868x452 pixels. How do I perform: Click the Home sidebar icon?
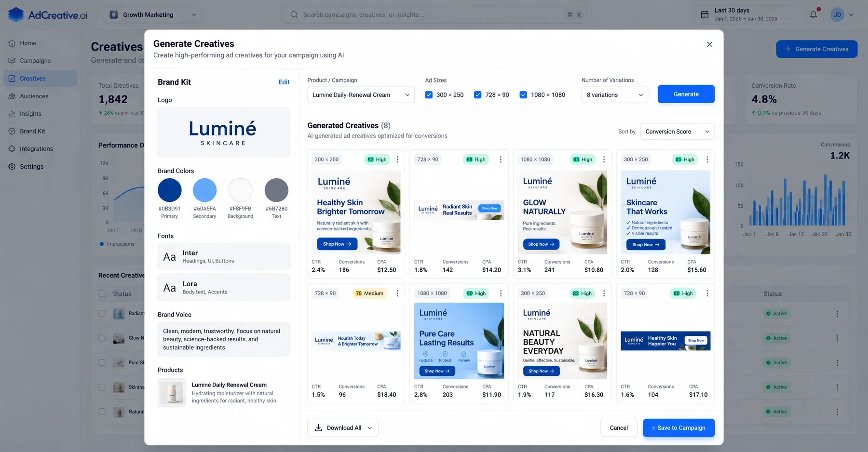point(12,43)
